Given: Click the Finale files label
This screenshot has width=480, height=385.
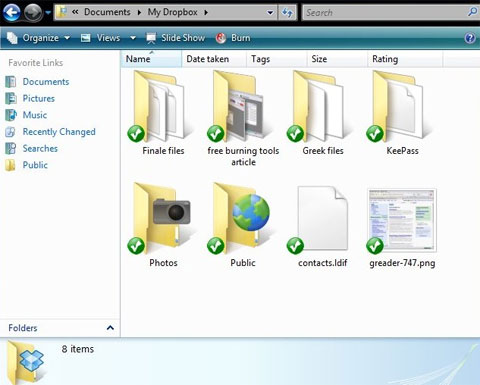Looking at the screenshot, I should pos(163,151).
